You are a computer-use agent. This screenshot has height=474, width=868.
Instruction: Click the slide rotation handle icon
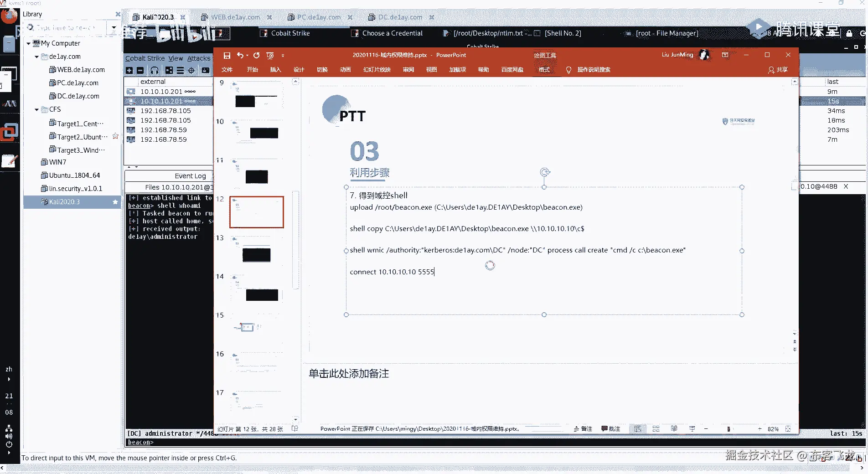tap(545, 172)
